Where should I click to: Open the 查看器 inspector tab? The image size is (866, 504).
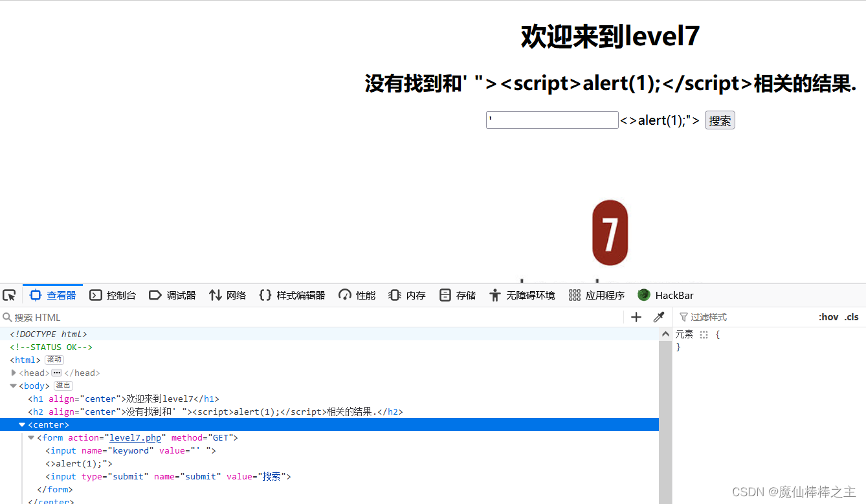click(53, 295)
